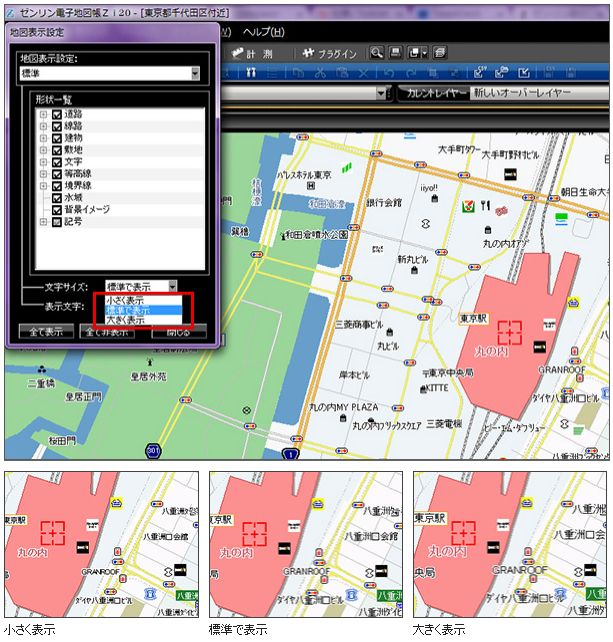613x642 pixels.
Task: Select 小さく表示 in the dropdown list
Action: click(x=143, y=300)
